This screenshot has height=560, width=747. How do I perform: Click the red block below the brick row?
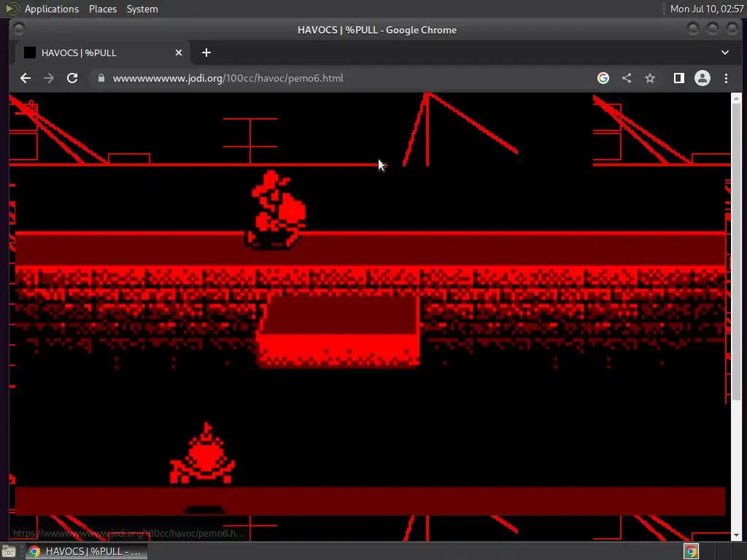point(338,331)
